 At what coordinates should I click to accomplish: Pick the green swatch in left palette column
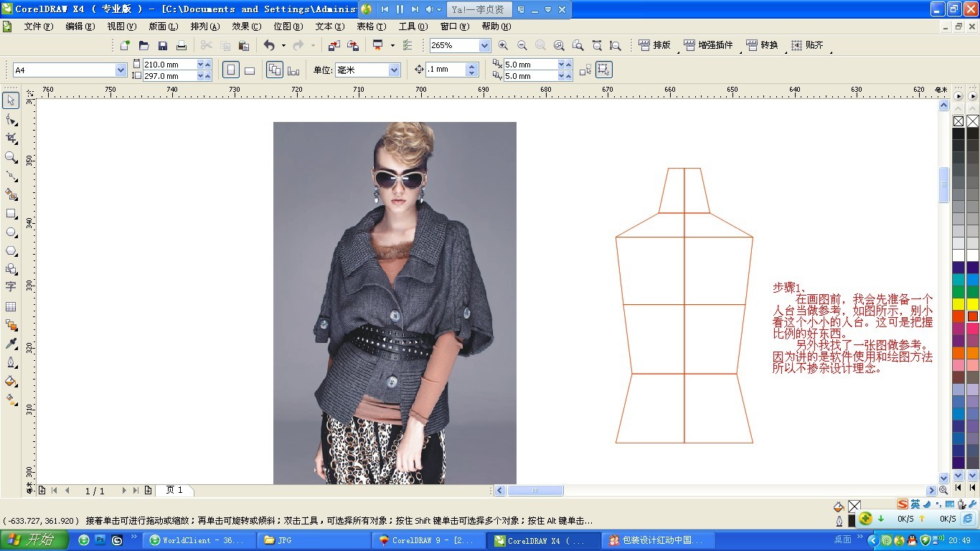[958, 292]
